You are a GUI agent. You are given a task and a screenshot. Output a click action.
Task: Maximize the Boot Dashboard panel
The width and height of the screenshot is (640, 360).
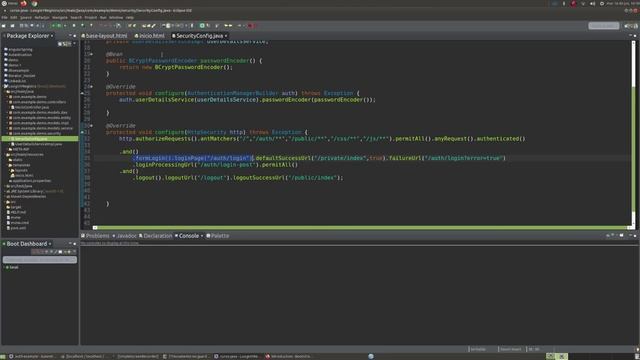coord(75,244)
